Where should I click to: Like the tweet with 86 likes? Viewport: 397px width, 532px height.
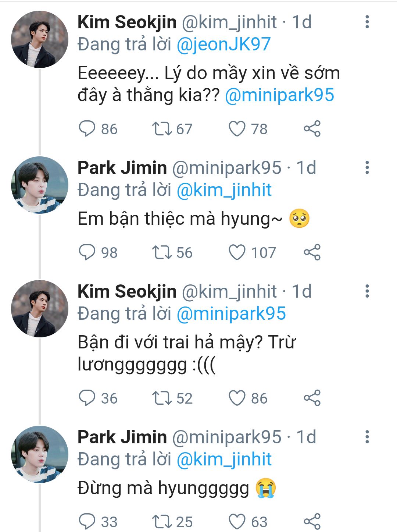pyautogui.click(x=237, y=398)
